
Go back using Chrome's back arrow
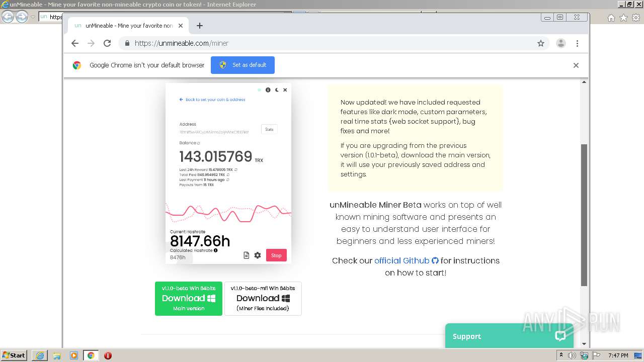[x=75, y=43]
